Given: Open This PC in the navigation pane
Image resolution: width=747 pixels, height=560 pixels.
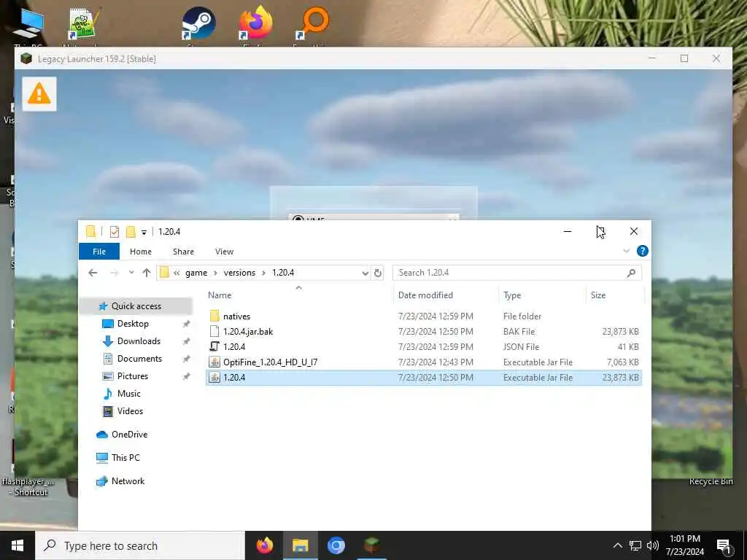Looking at the screenshot, I should click(x=125, y=458).
